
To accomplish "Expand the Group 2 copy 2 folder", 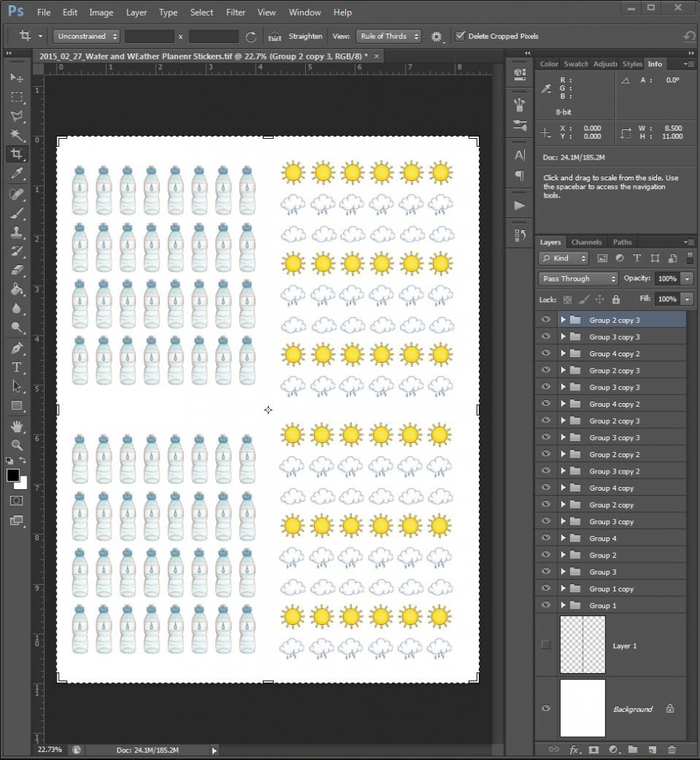I will click(x=563, y=454).
